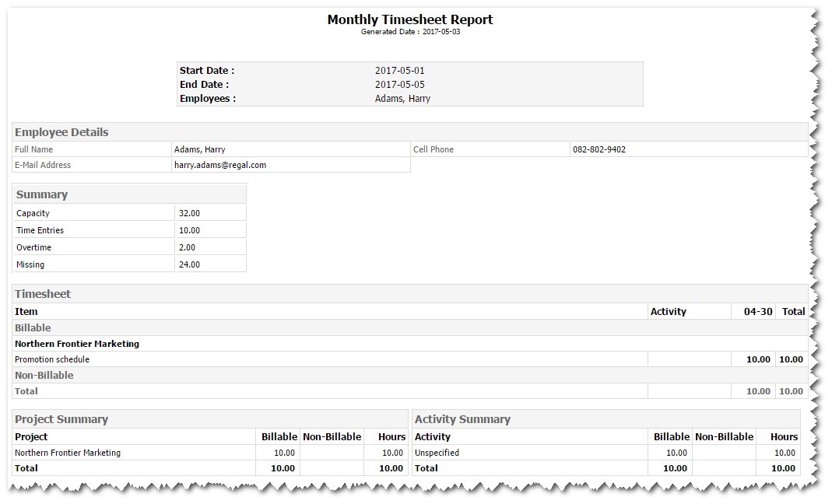Click the End Date label
This screenshot has height=504, width=832.
204,84
